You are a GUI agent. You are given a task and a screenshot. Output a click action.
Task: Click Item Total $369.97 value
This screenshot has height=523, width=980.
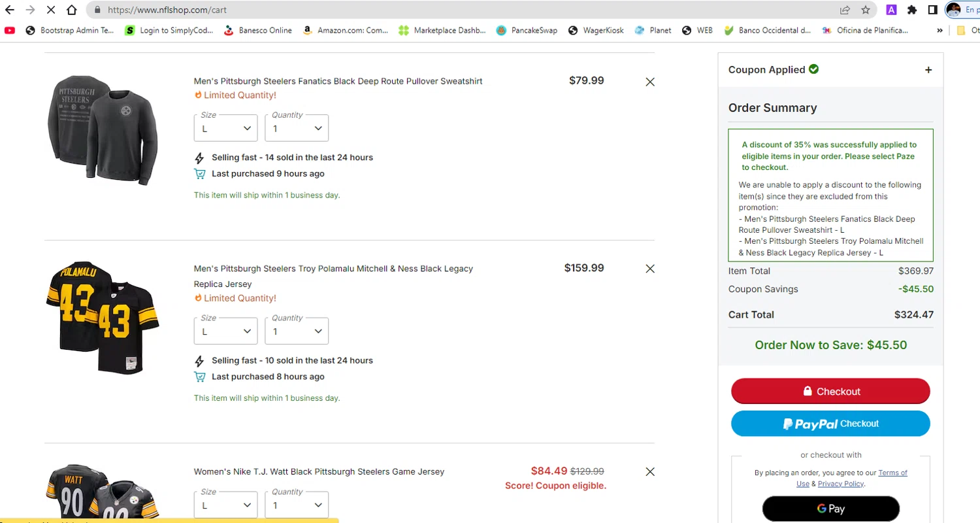pyautogui.click(x=916, y=271)
